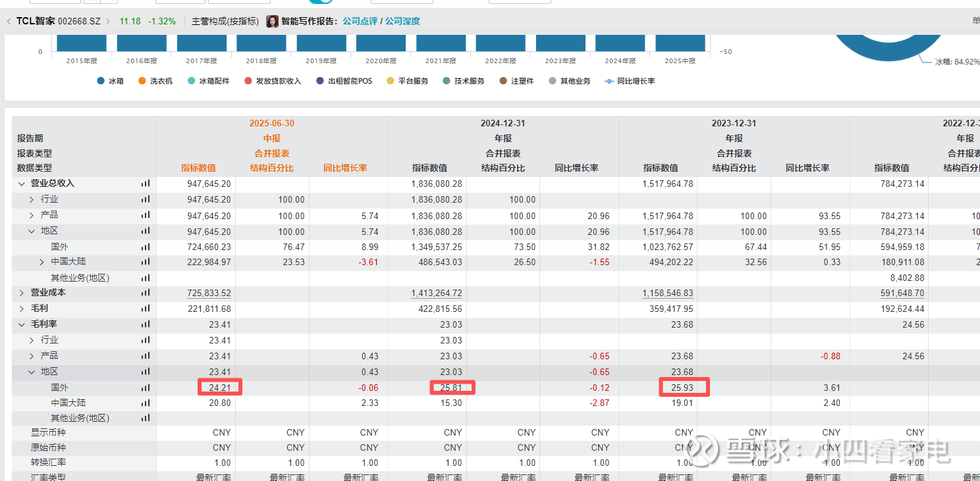Click chart icon of 产品 row under 毛利率

point(146,356)
